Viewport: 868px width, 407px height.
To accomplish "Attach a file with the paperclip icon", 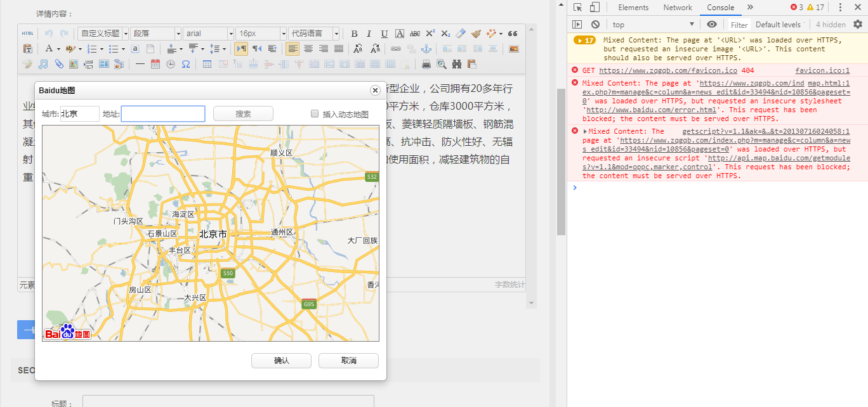I will point(58,64).
